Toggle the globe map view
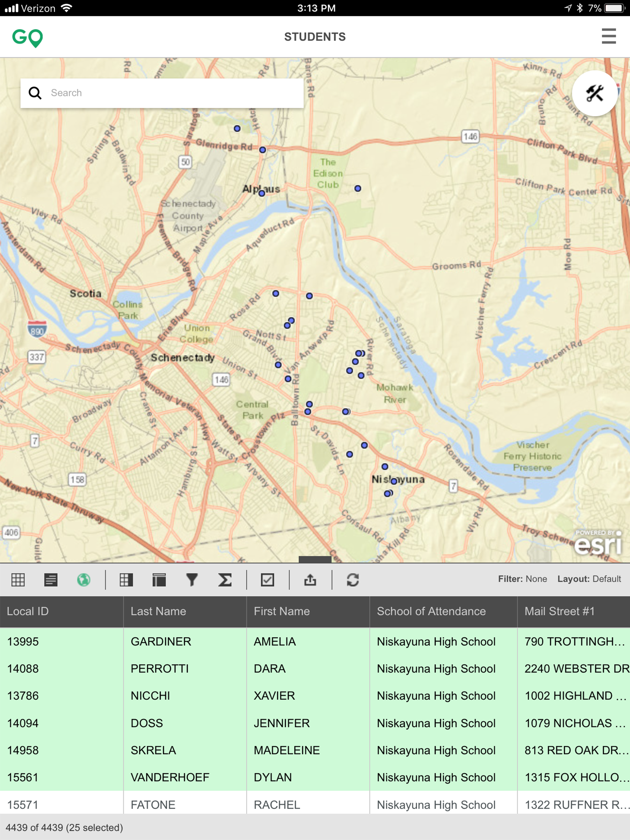Image resolution: width=630 pixels, height=840 pixels. coord(84,580)
